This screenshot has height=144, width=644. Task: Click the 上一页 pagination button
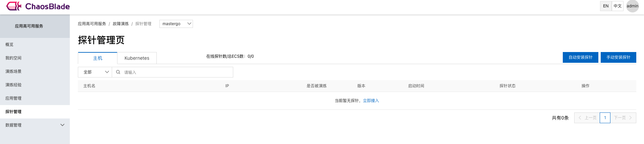tap(587, 118)
